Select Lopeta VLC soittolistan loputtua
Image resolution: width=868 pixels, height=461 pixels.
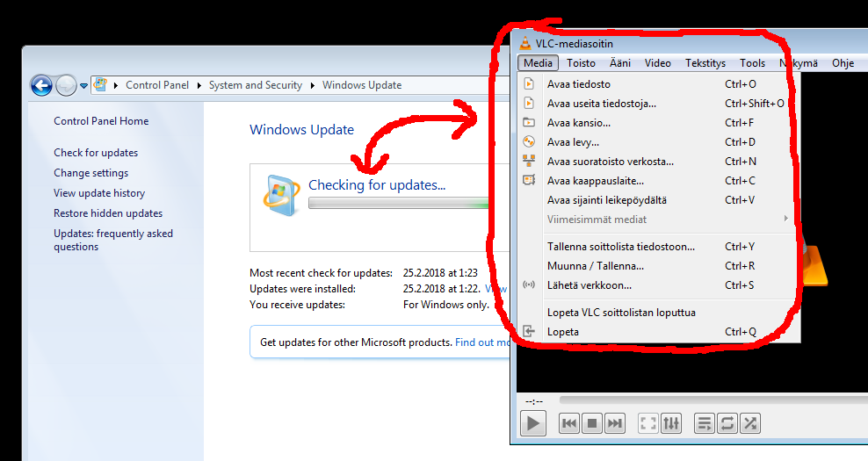(659, 312)
